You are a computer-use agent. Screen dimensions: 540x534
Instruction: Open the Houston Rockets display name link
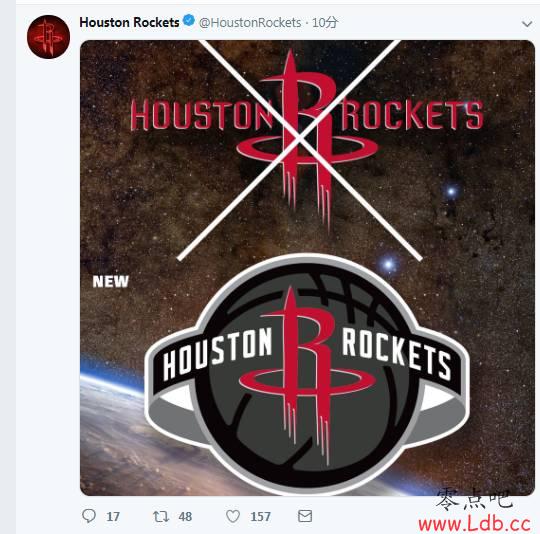coord(129,22)
